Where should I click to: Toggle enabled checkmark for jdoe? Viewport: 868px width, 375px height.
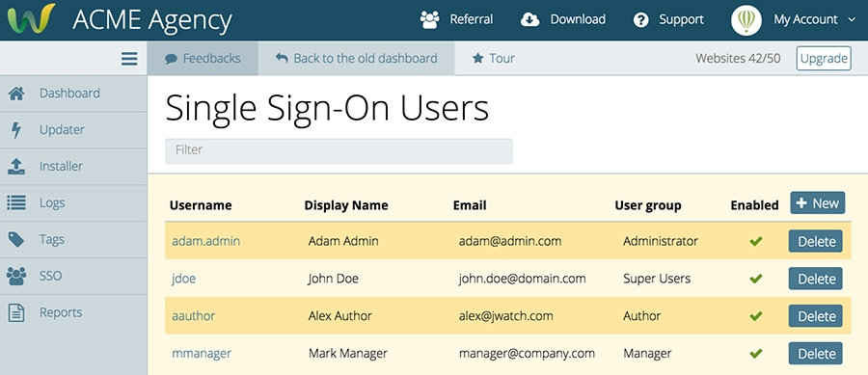(755, 279)
